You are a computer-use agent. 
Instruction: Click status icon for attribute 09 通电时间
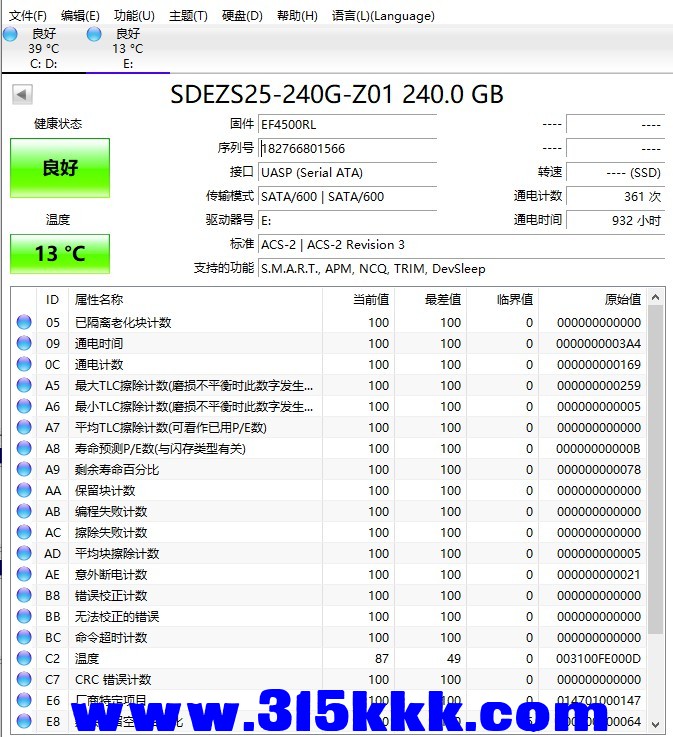(24, 344)
